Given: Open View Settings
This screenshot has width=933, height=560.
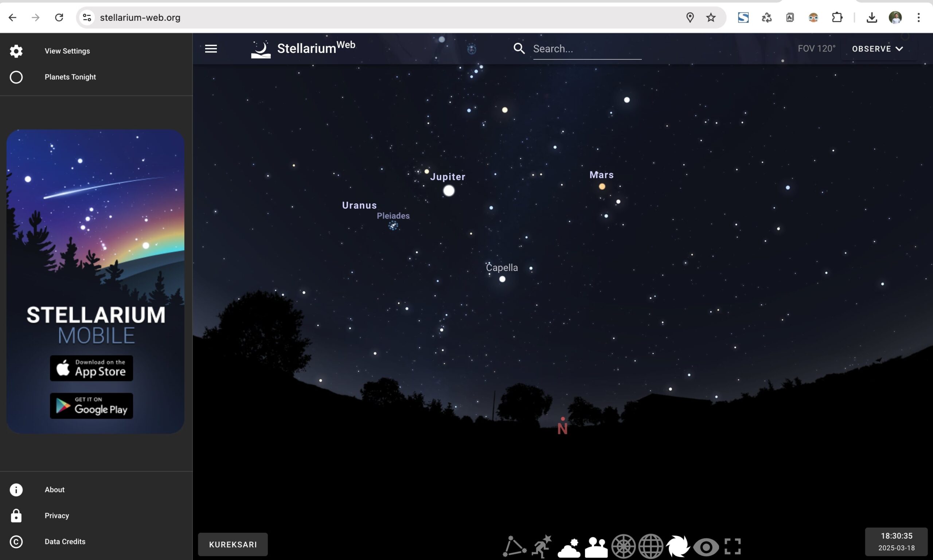Looking at the screenshot, I should tap(67, 51).
